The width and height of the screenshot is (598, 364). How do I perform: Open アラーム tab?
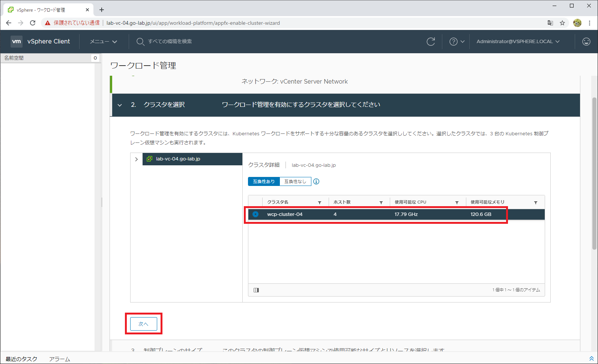[59, 359]
